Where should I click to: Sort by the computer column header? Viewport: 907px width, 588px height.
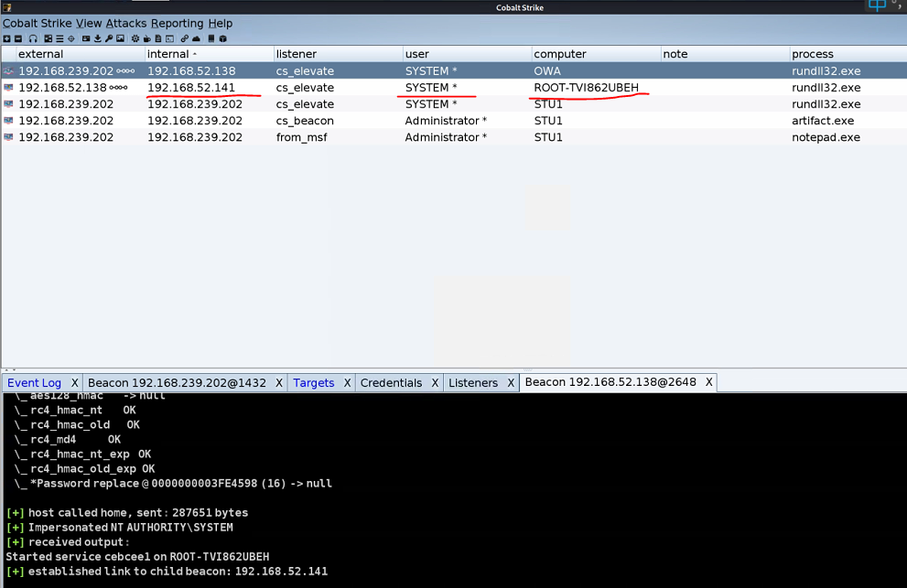click(x=596, y=54)
